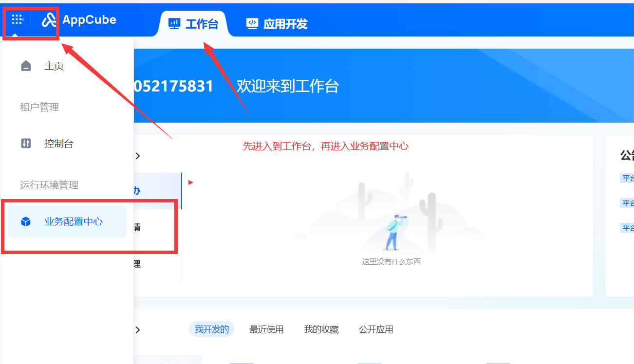634x364 pixels.
Task: Select the 我的收藏 filter tab
Action: coord(321,329)
